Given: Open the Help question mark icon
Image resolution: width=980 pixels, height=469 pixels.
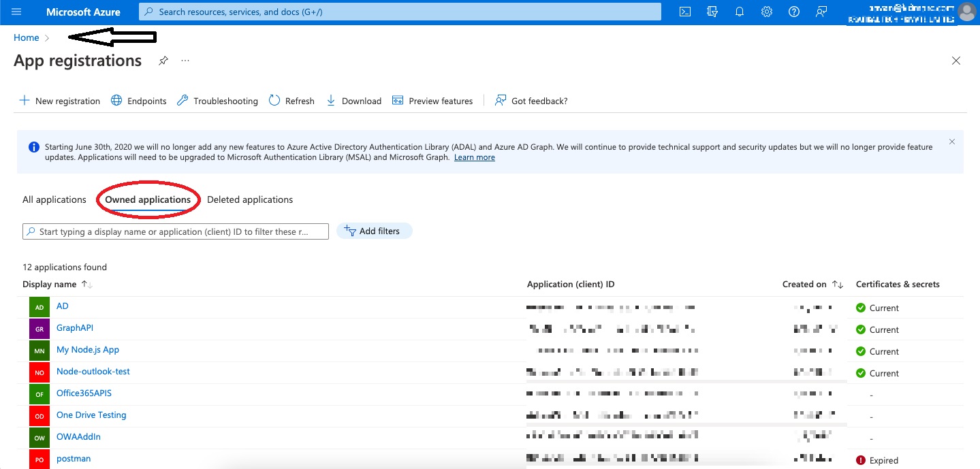Looking at the screenshot, I should click(793, 12).
